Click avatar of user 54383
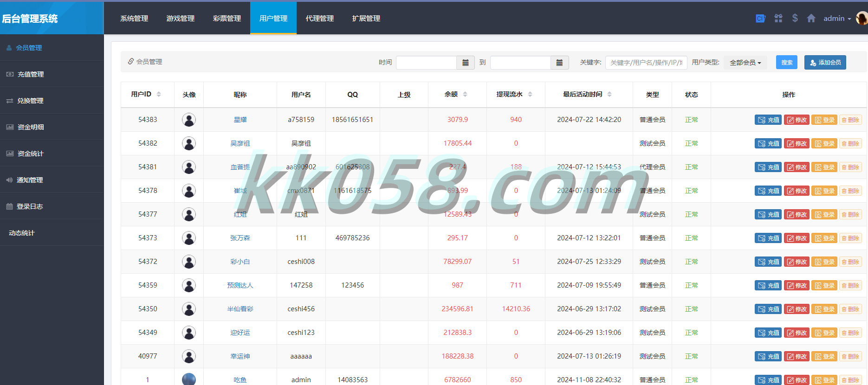This screenshot has width=868, height=385. [x=189, y=120]
